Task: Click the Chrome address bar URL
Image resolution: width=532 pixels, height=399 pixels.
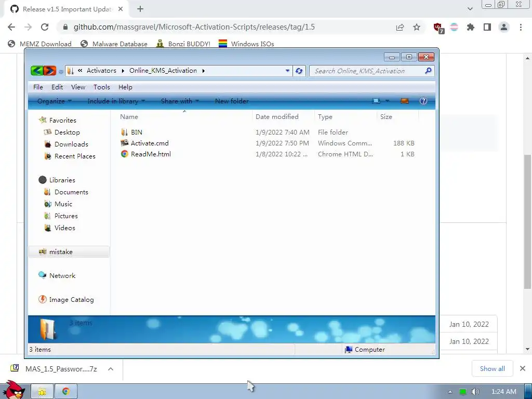Action: click(x=194, y=27)
